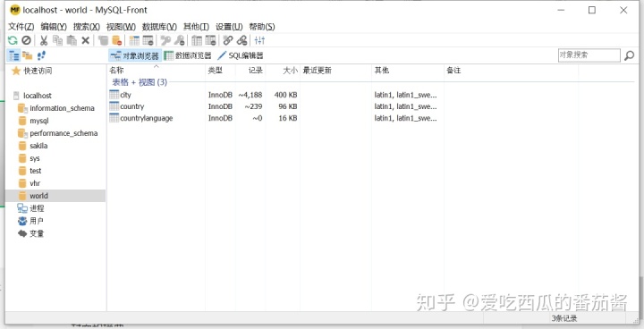Open the 其他(T) menu

point(196,27)
